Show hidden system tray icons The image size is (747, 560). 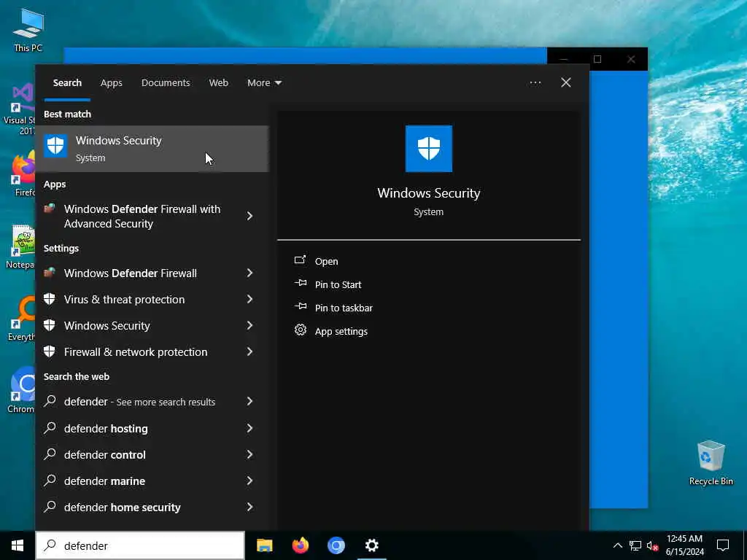[x=617, y=545]
